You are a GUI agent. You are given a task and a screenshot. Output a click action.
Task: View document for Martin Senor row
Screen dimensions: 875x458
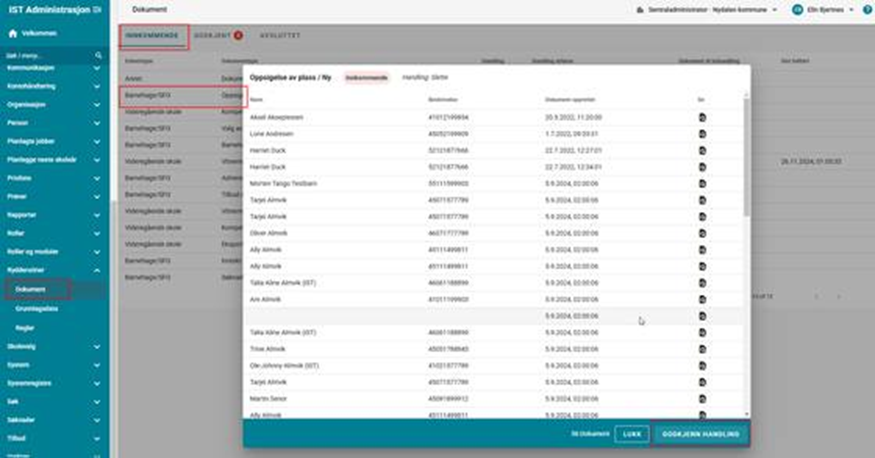(702, 396)
